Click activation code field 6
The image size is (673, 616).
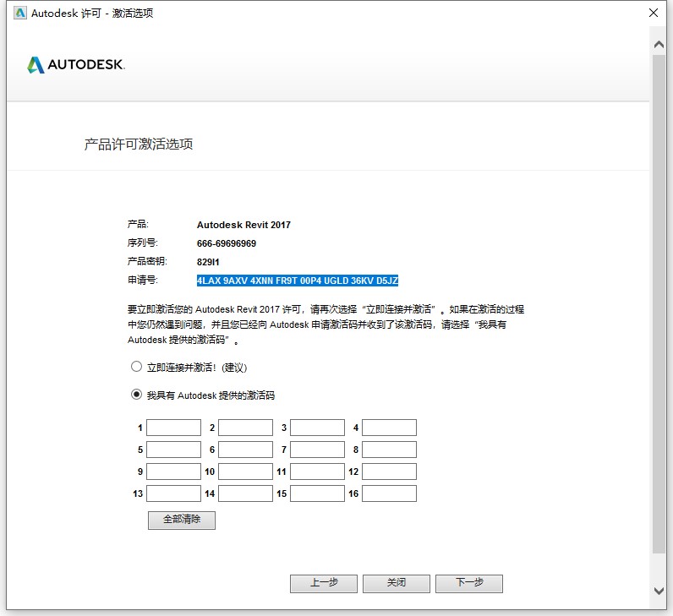tap(245, 450)
